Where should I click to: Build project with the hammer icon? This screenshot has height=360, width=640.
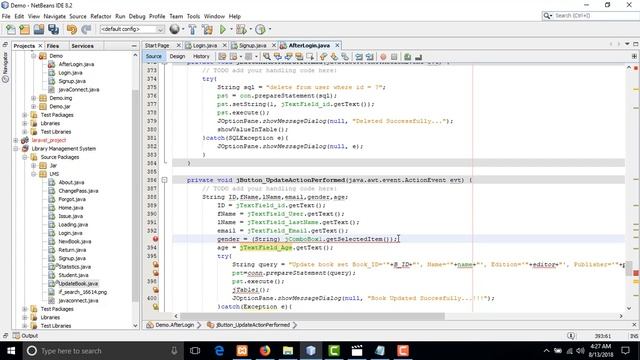click(x=192, y=29)
